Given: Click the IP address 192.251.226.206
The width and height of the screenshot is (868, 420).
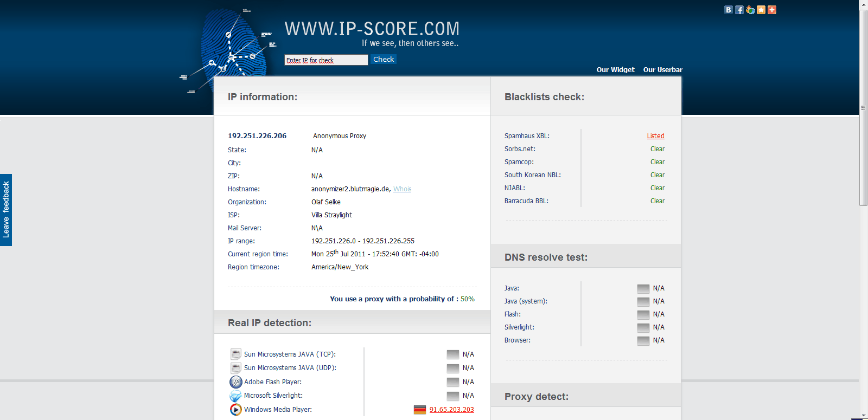Looking at the screenshot, I should coord(257,136).
